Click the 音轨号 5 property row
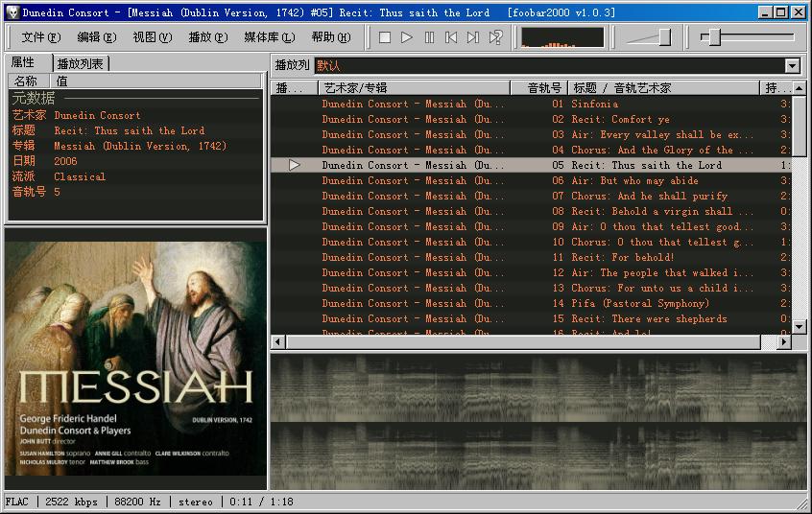The image size is (812, 514). [x=135, y=192]
